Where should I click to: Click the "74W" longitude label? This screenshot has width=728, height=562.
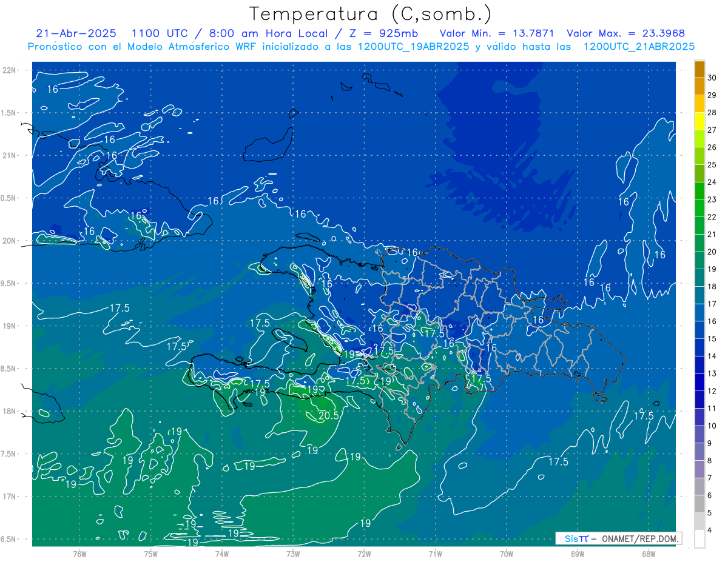(x=222, y=554)
